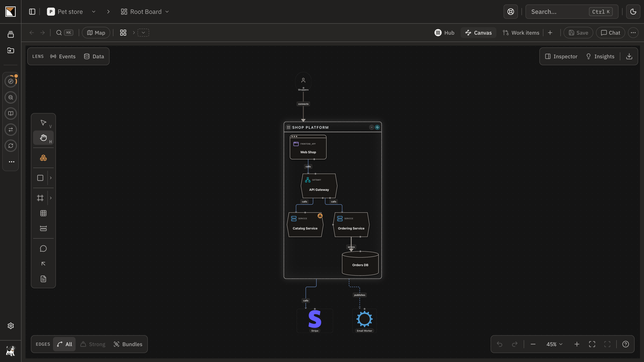644x362 pixels.
Task: Switch to the Hub tab
Action: [445, 33]
